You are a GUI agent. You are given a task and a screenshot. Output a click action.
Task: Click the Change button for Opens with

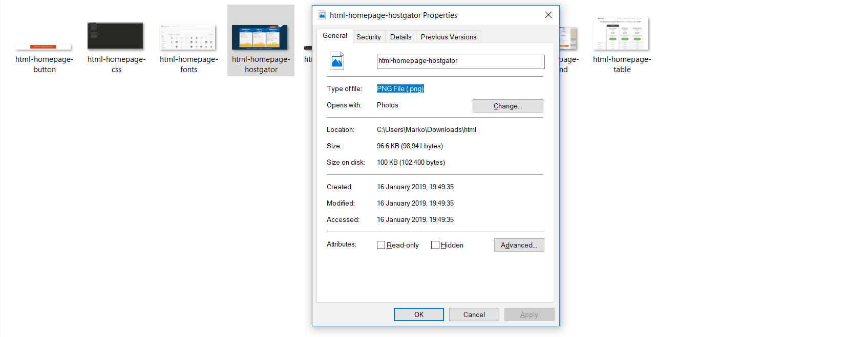coord(507,106)
